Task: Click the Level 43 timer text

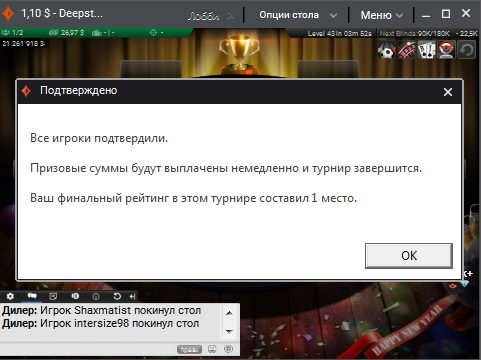Action: (339, 34)
